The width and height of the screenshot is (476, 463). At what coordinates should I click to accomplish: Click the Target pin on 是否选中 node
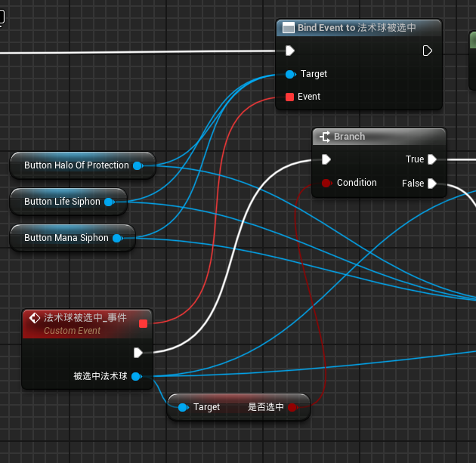183,407
